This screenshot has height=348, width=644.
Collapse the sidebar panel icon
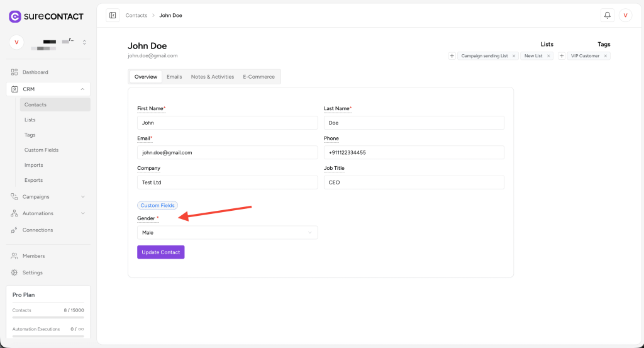point(113,15)
